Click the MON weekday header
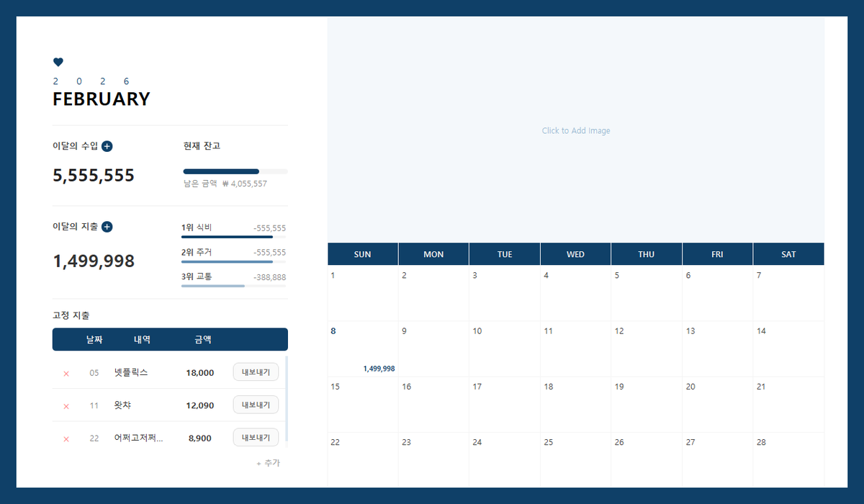Viewport: 864px width, 504px height. tap(433, 254)
